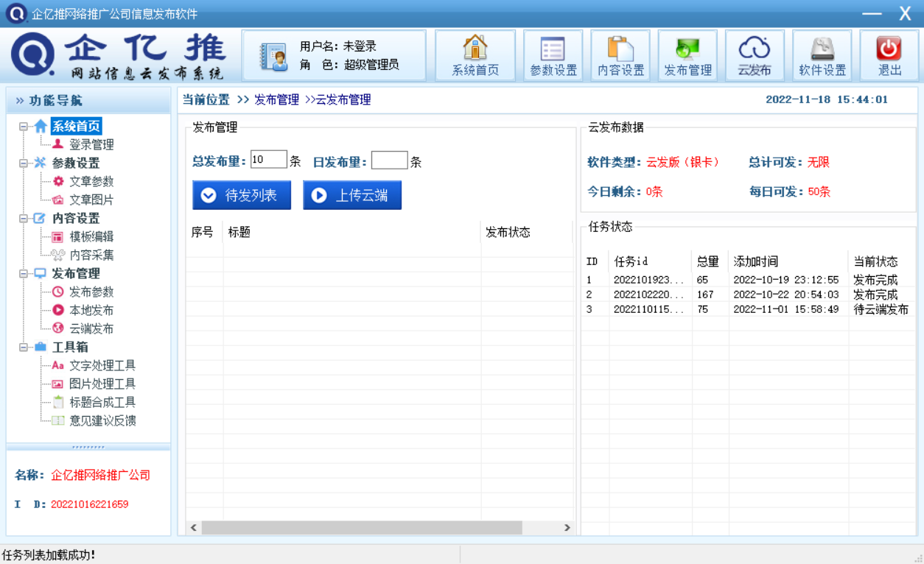Viewport: 924px width, 564px height.
Task: Collapse the 系统首页 tree node
Action: coord(24,127)
